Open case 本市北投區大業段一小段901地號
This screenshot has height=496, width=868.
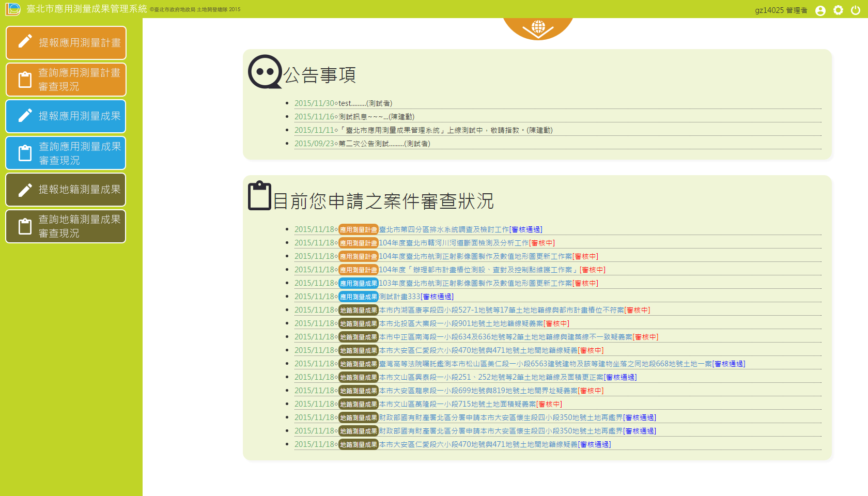(461, 323)
